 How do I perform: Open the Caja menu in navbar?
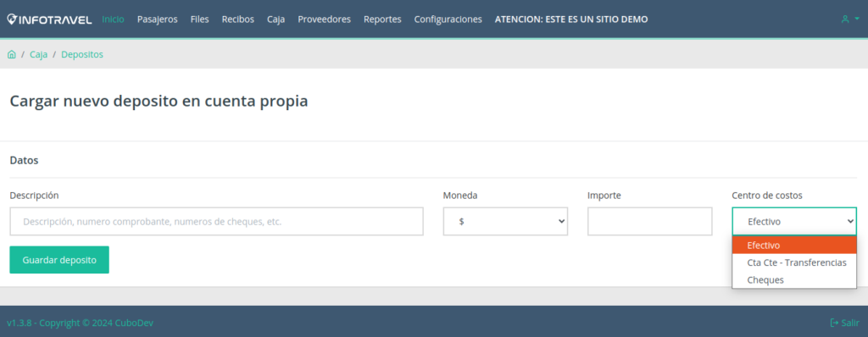point(275,19)
